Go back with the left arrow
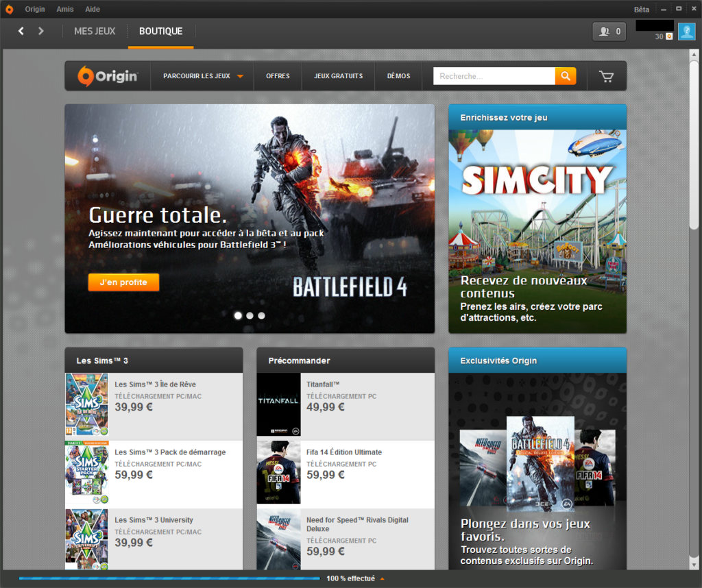This screenshot has width=702, height=588. click(21, 31)
